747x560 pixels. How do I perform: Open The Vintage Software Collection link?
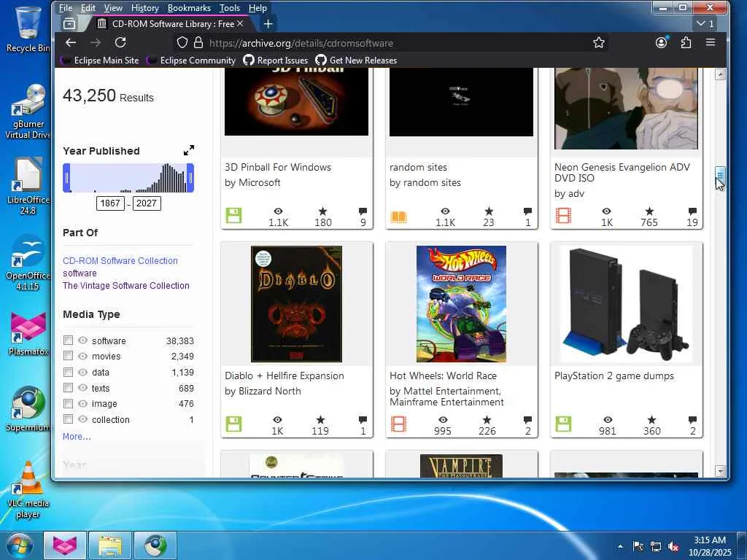126,286
